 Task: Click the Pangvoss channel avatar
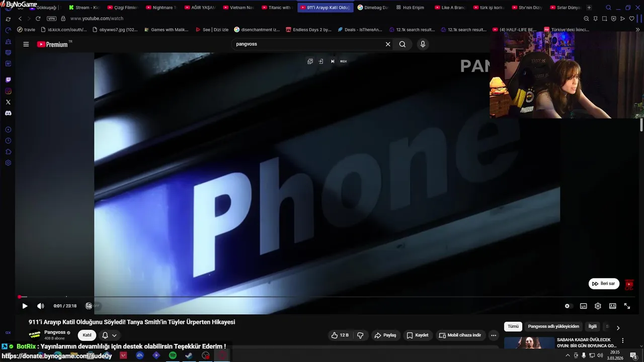[x=35, y=335]
